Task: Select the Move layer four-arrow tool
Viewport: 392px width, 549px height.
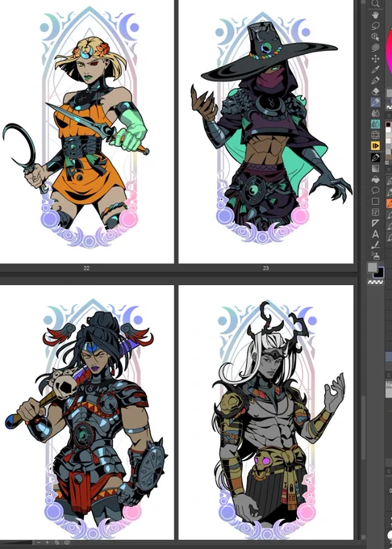Action: (x=375, y=58)
